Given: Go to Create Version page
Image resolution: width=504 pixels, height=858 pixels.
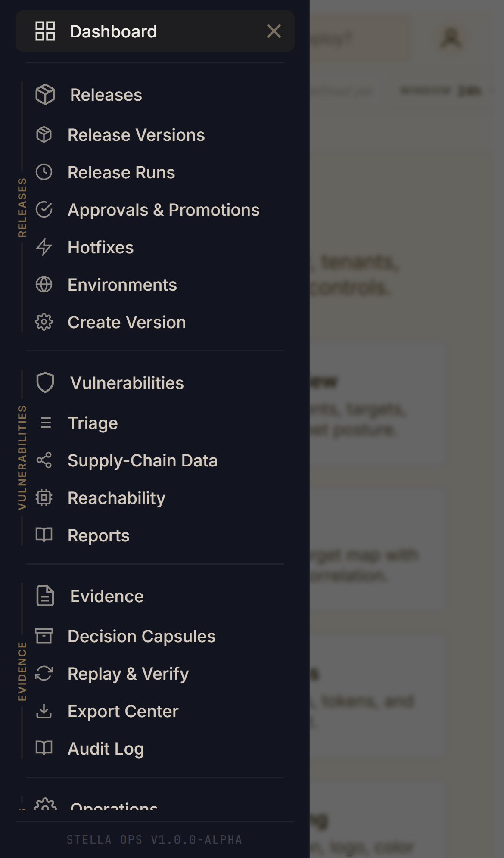Looking at the screenshot, I should pos(127,323).
